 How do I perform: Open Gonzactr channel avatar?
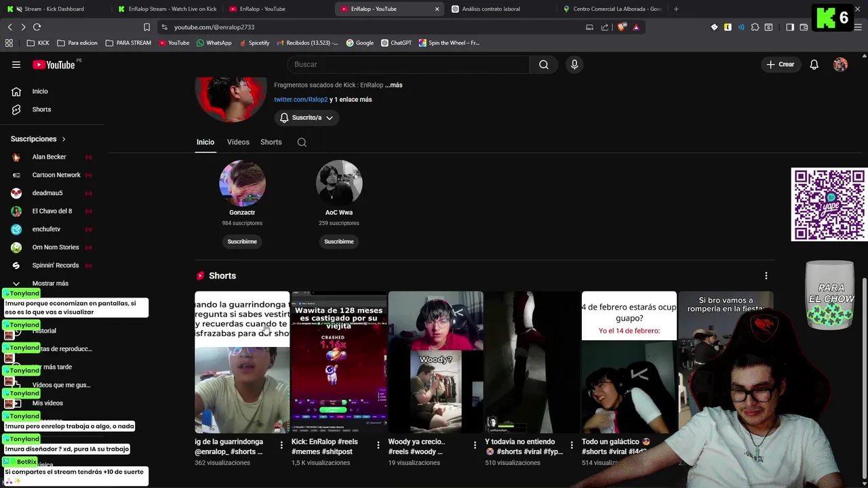pos(242,183)
